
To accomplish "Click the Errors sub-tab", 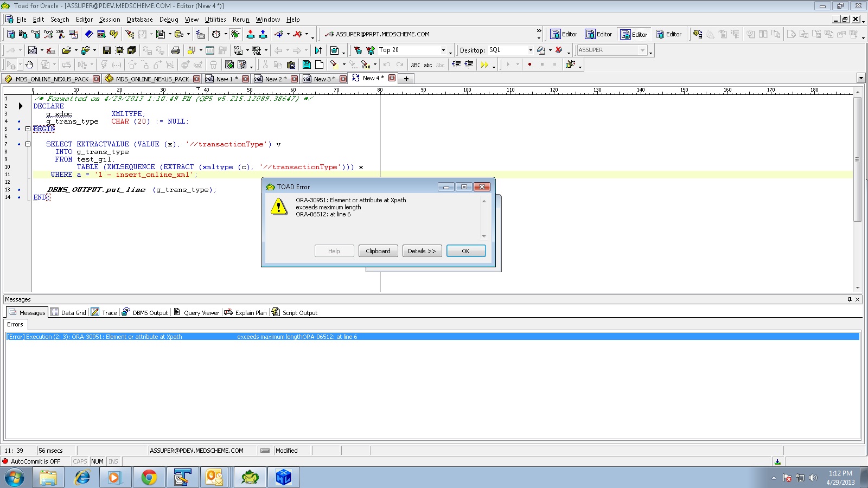I will [15, 324].
